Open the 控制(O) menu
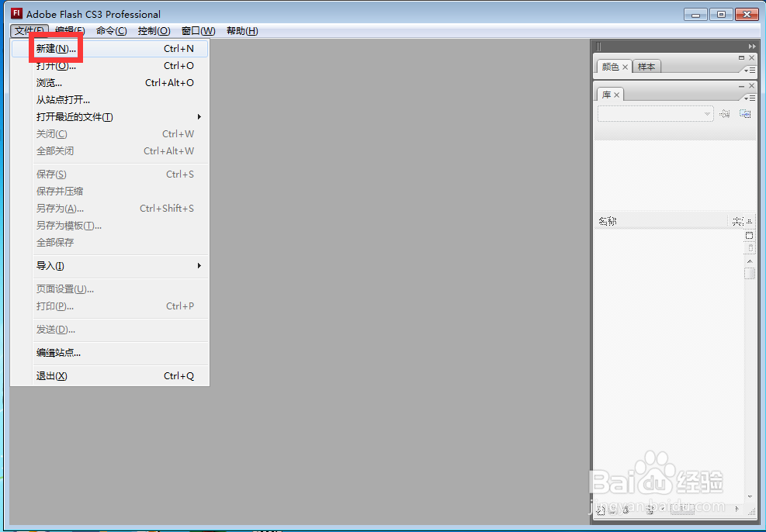This screenshot has height=532, width=766. (x=154, y=31)
